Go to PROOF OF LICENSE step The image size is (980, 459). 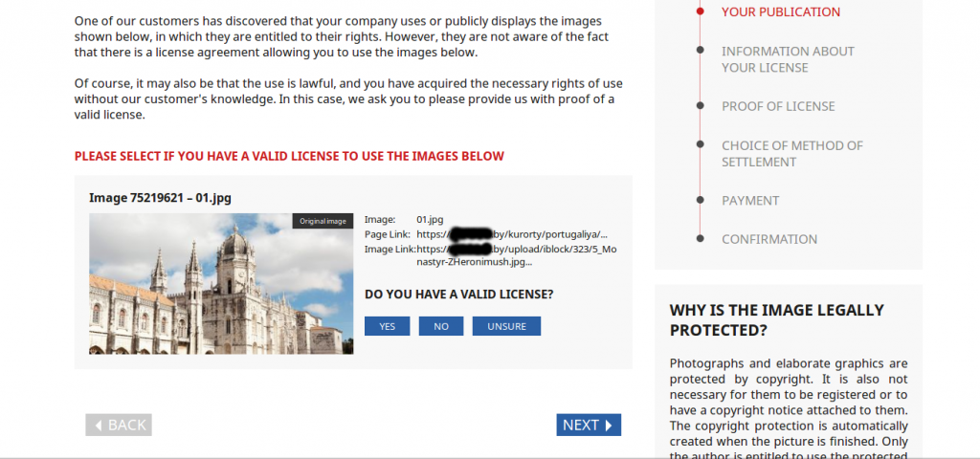tap(778, 106)
